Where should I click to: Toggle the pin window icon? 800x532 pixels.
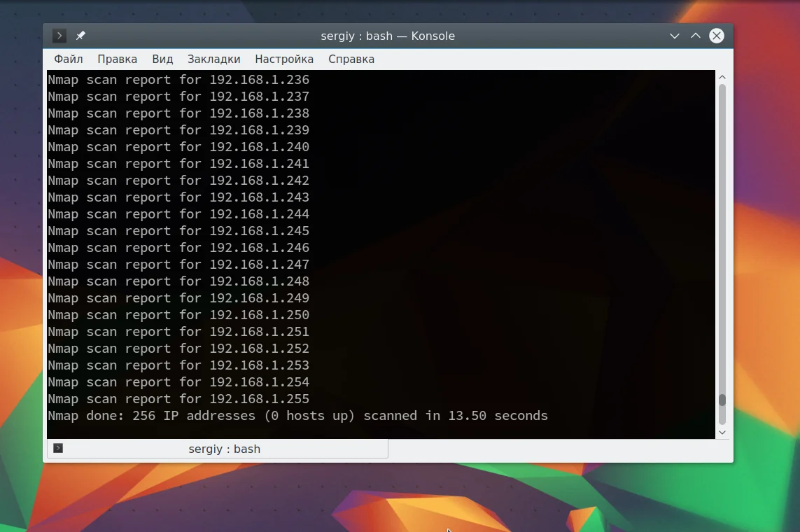[80, 36]
